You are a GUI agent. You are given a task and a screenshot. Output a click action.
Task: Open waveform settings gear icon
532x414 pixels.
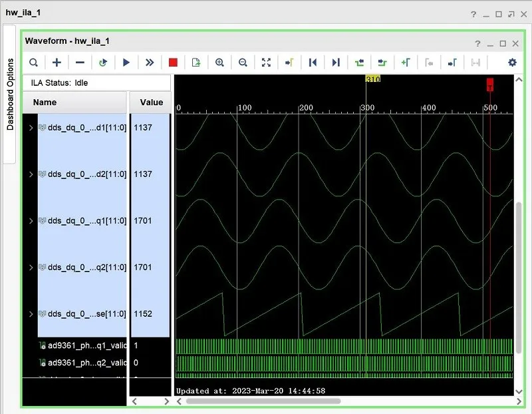[512, 63]
